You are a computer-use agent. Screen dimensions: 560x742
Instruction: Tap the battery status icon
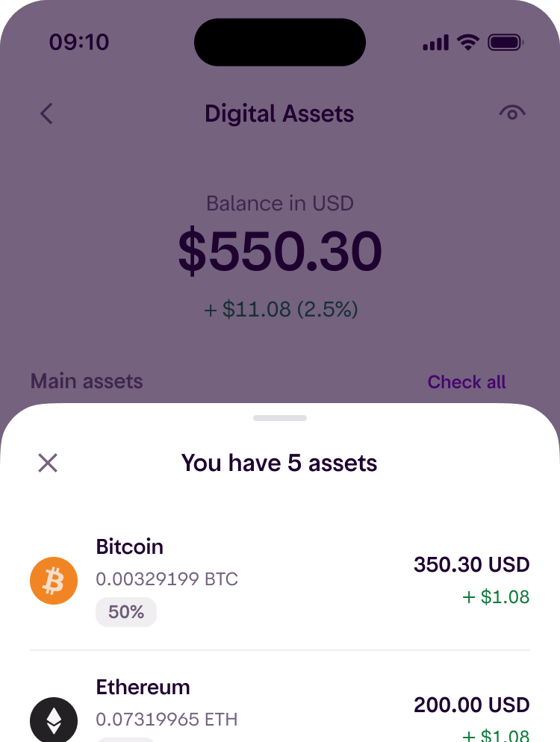tap(505, 43)
